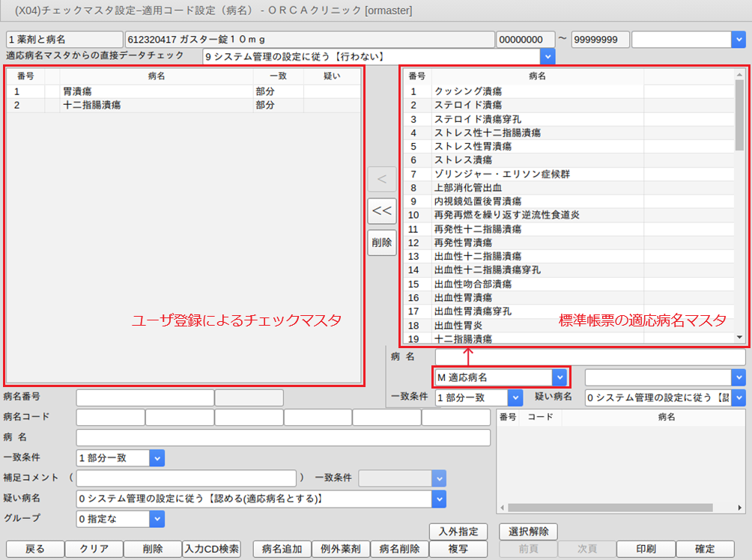
Task: Click the 印刷 button
Action: 646,549
